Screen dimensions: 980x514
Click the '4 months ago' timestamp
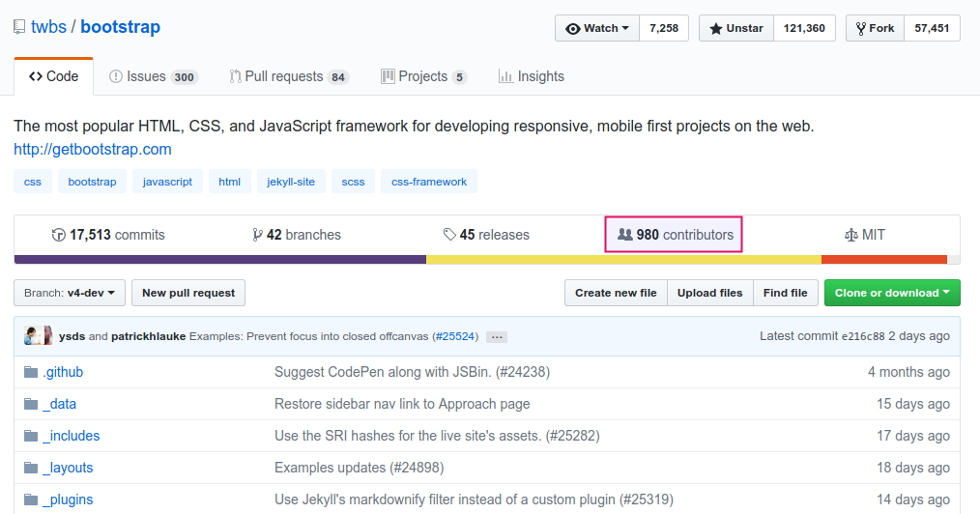click(908, 372)
